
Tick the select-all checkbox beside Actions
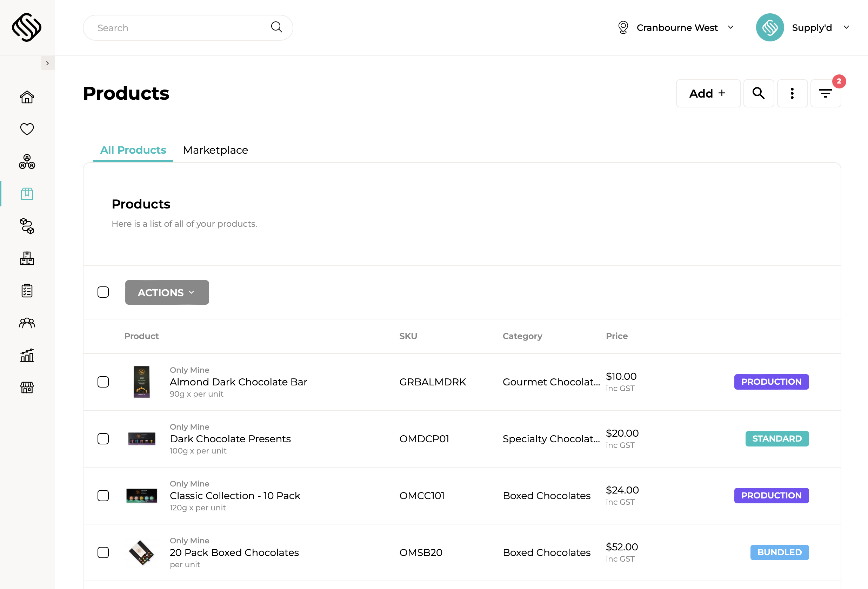103,292
